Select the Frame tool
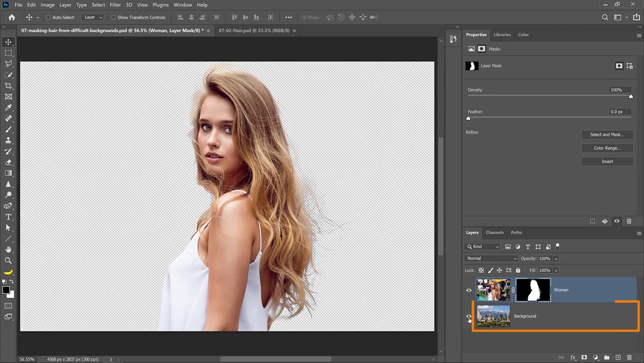 (8, 97)
